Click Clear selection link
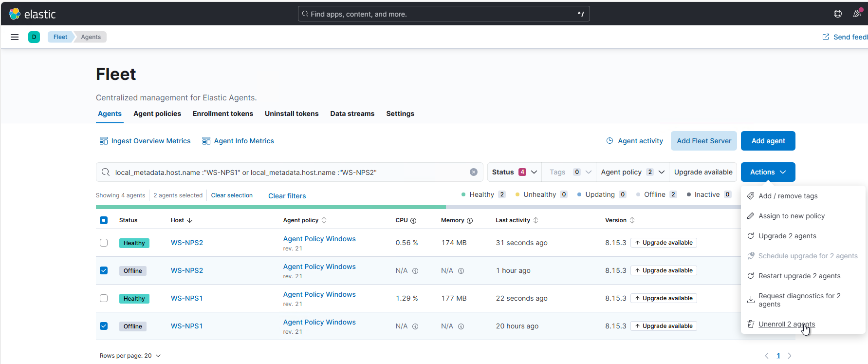The height and width of the screenshot is (364, 868). pos(232,195)
